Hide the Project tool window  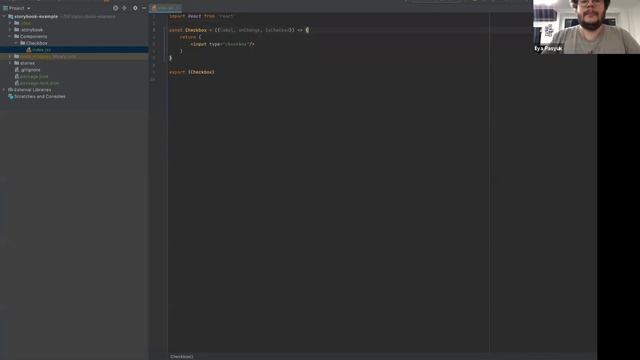click(x=144, y=8)
